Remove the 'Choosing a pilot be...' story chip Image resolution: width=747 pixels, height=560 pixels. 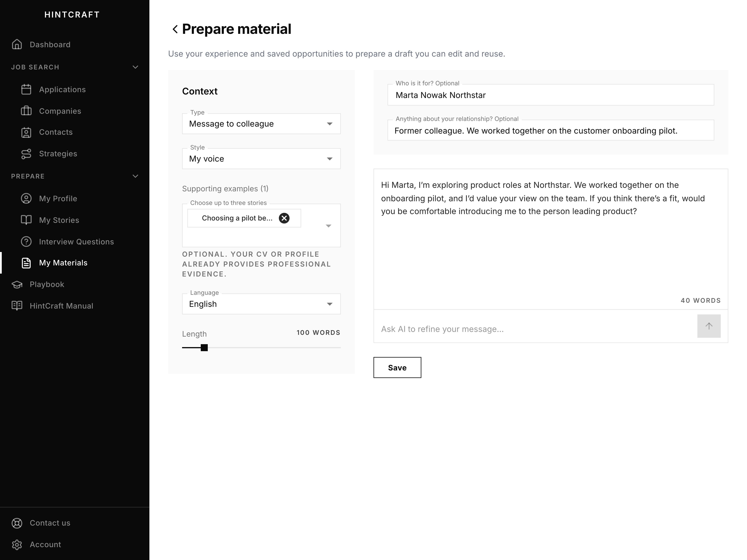click(284, 218)
